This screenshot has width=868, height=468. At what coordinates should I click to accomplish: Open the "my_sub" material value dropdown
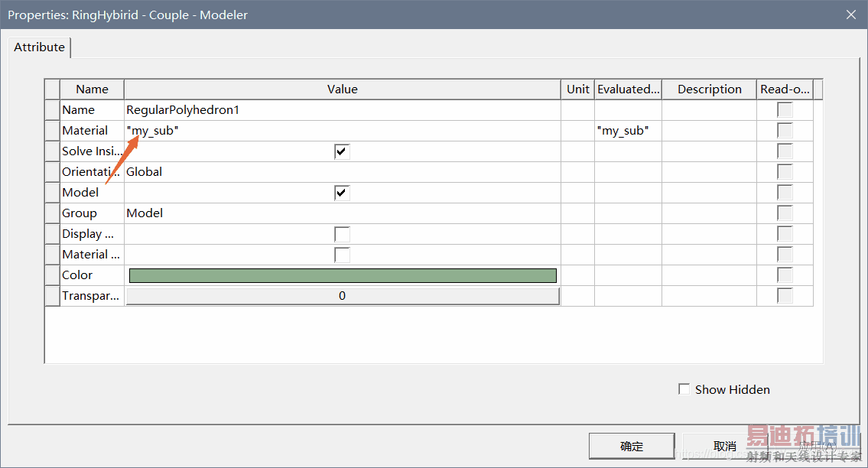[x=342, y=131]
